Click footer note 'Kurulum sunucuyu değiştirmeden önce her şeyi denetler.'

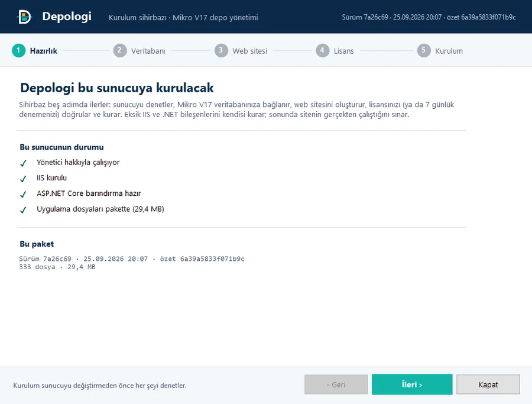(100, 385)
